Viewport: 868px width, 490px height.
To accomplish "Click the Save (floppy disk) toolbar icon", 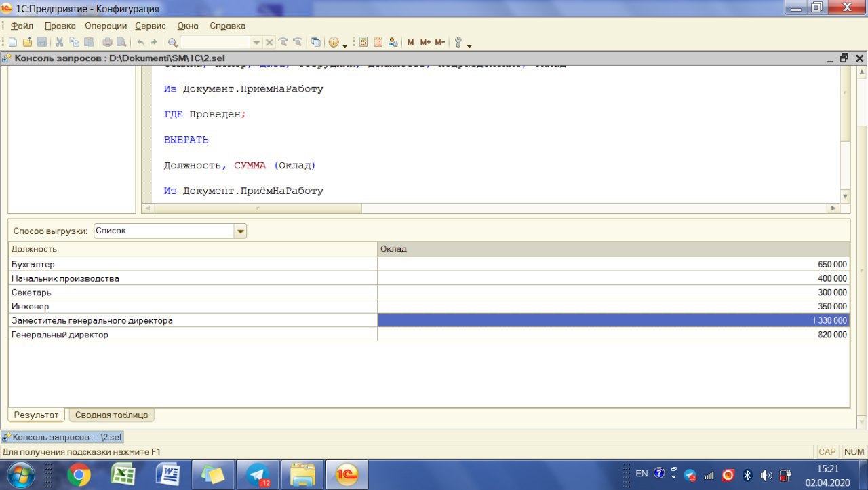I will click(41, 42).
